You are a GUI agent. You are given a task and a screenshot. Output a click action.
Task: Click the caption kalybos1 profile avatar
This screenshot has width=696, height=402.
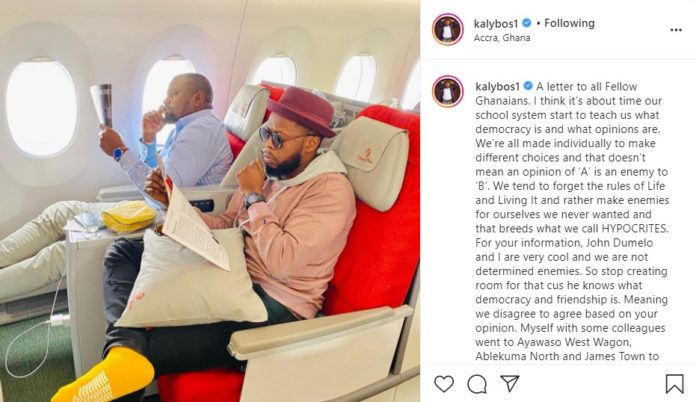pyautogui.click(x=448, y=91)
